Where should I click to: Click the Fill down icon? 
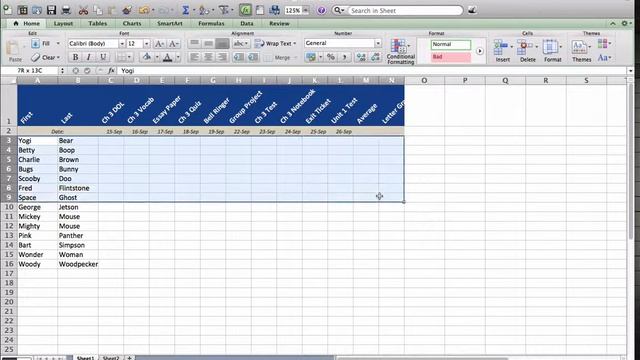(36, 43)
